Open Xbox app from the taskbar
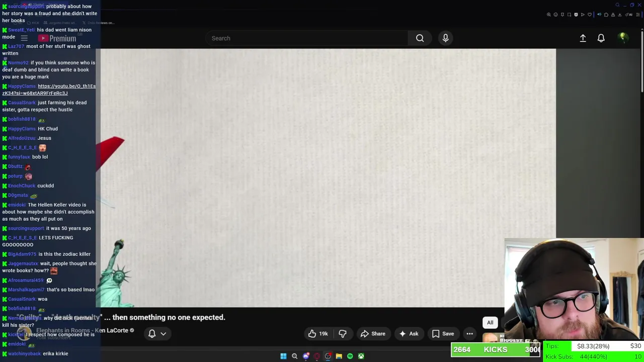The height and width of the screenshot is (362, 644). pyautogui.click(x=361, y=356)
